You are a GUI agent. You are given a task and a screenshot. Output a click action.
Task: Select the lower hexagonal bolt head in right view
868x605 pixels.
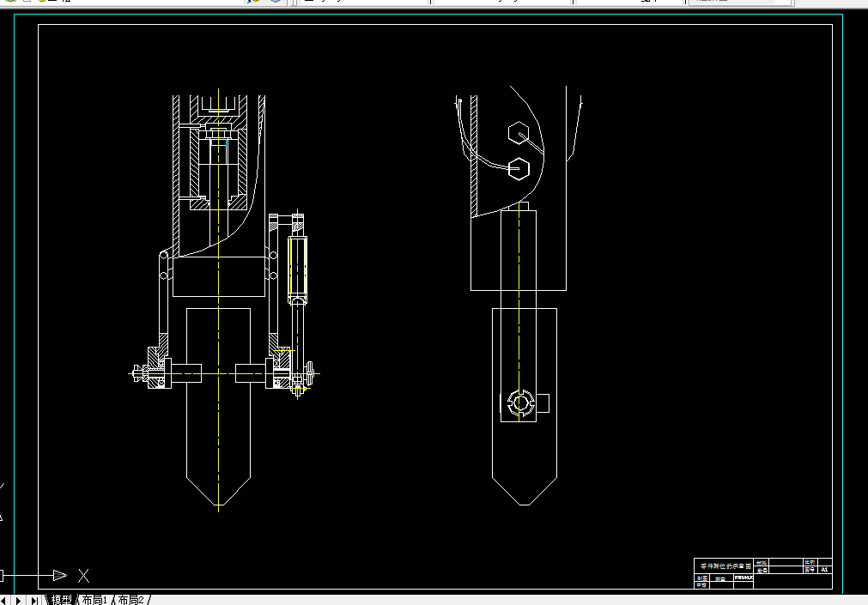click(519, 169)
